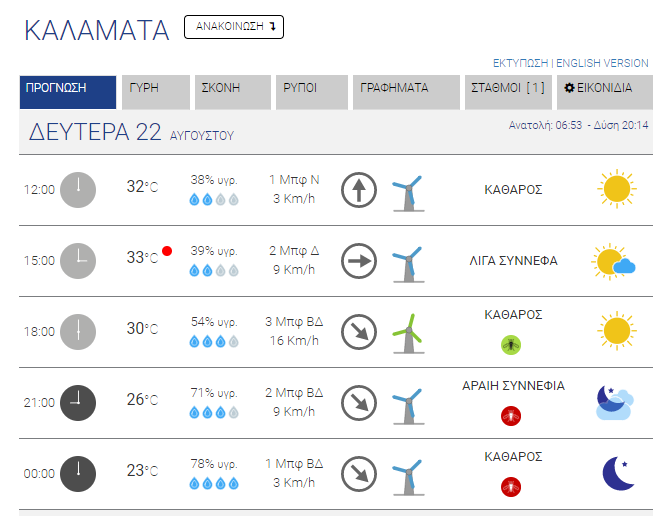Click the 12:00 clock icon
The height and width of the screenshot is (516, 667).
(x=78, y=190)
